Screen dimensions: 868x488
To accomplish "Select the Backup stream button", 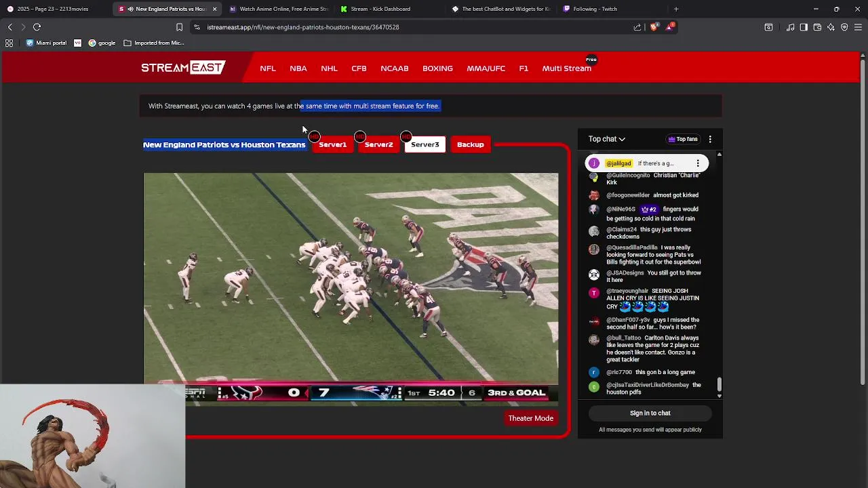I will [471, 144].
